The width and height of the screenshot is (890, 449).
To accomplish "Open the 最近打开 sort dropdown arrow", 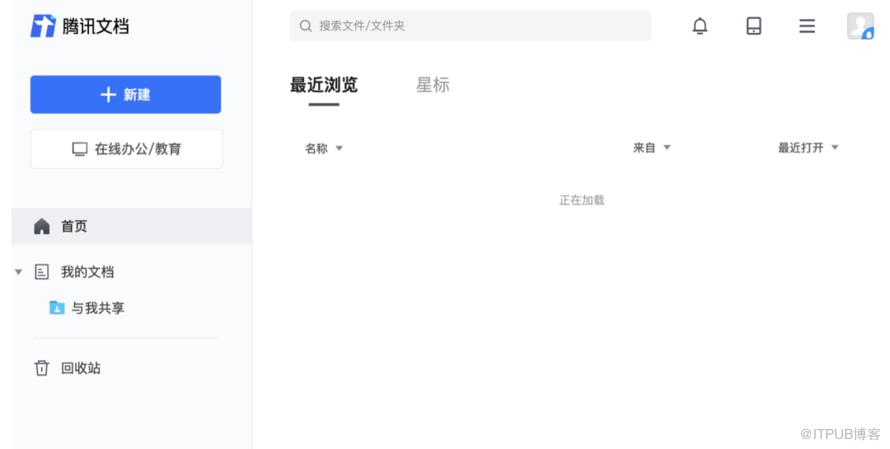I will tap(834, 148).
